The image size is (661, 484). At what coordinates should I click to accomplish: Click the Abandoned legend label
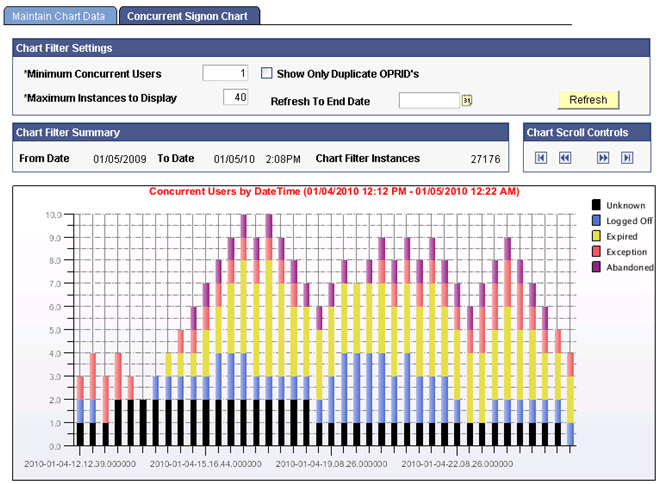click(x=630, y=267)
